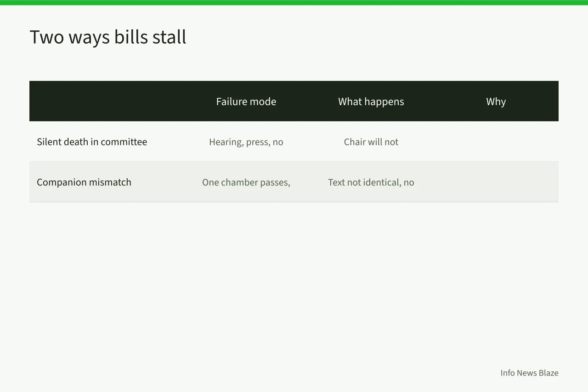Click the "Chair will not" cell
This screenshot has width=588, height=392.
pyautogui.click(x=371, y=142)
